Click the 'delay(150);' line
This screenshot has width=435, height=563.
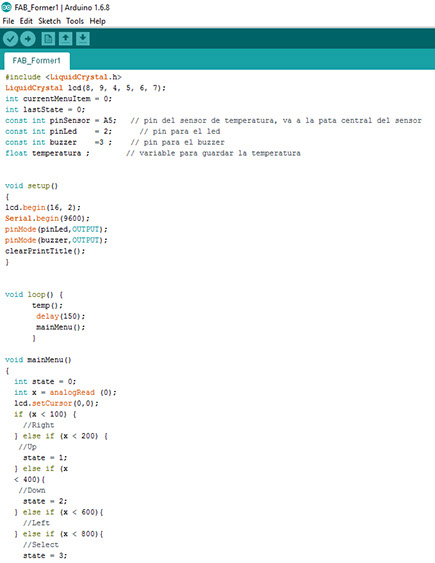tap(61, 316)
